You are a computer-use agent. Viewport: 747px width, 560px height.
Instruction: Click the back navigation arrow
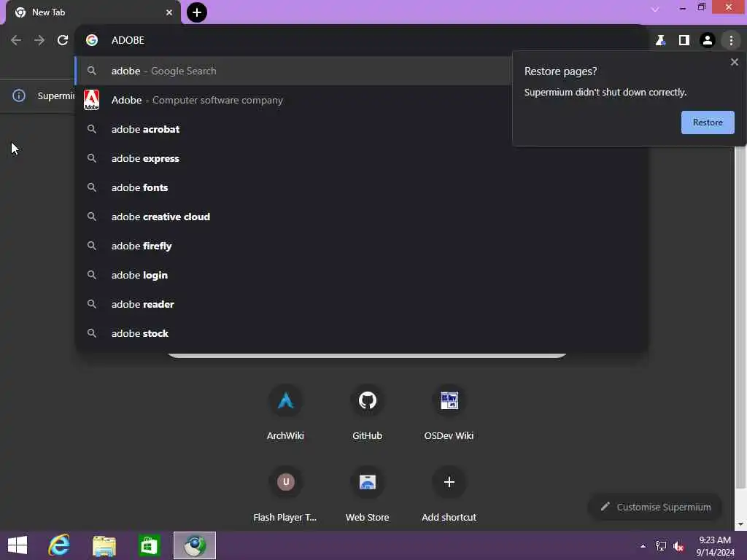point(16,40)
